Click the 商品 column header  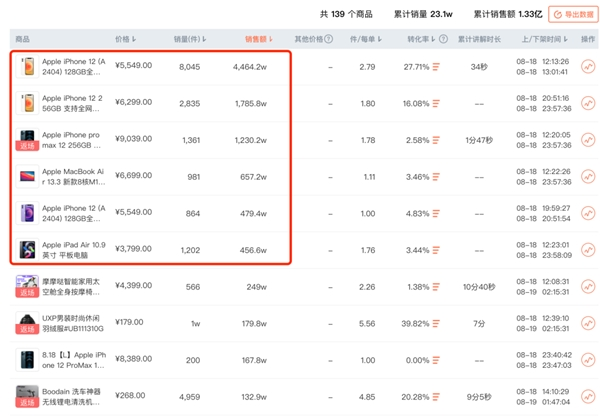click(23, 39)
